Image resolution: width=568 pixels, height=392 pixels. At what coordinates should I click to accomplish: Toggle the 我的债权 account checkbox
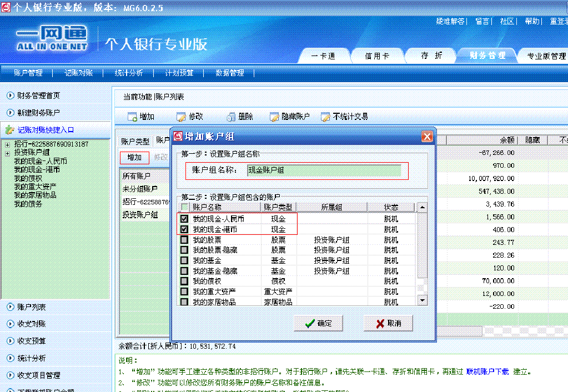click(184, 281)
